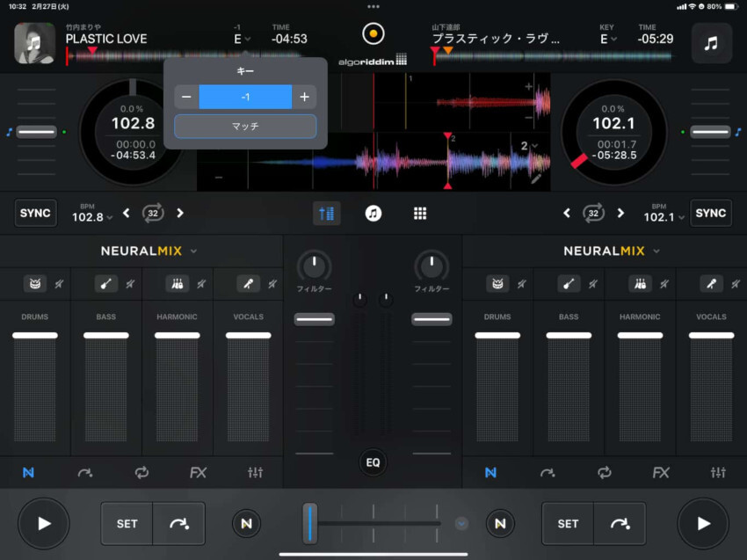747x560 pixels.
Task: Click the crossfader handle
Action: coord(310,522)
